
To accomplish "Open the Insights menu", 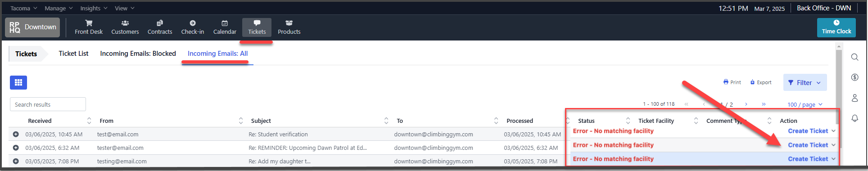I will (x=94, y=8).
